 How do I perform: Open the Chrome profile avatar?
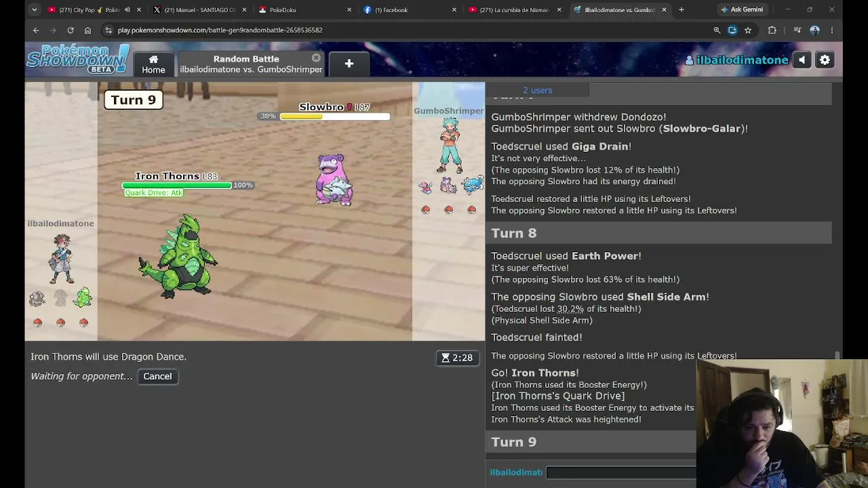coord(814,30)
